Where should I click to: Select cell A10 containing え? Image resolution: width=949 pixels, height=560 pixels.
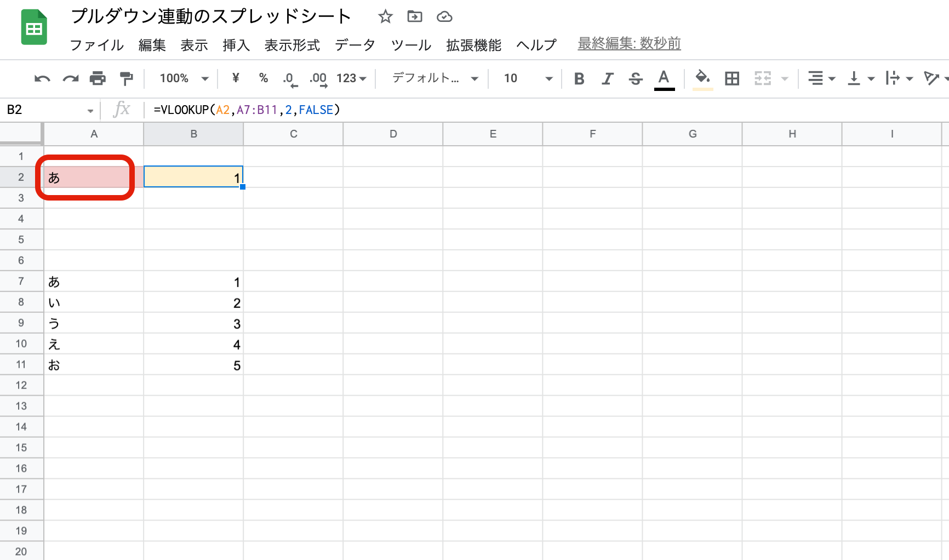pos(94,344)
